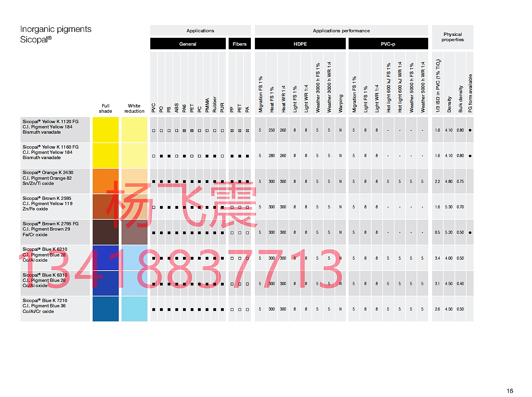Viewport: 532px width, 397px height.
Task: Click the 'Bulk density' column heading
Action: click(x=461, y=99)
